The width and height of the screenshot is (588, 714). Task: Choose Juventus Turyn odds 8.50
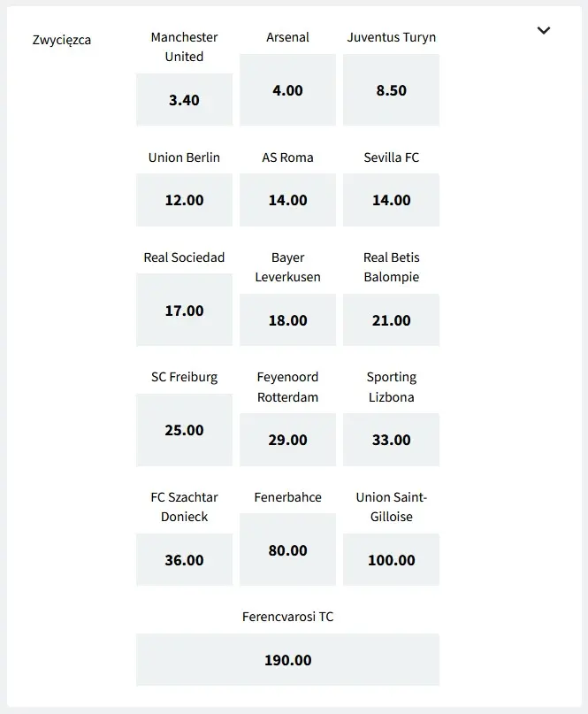click(391, 90)
